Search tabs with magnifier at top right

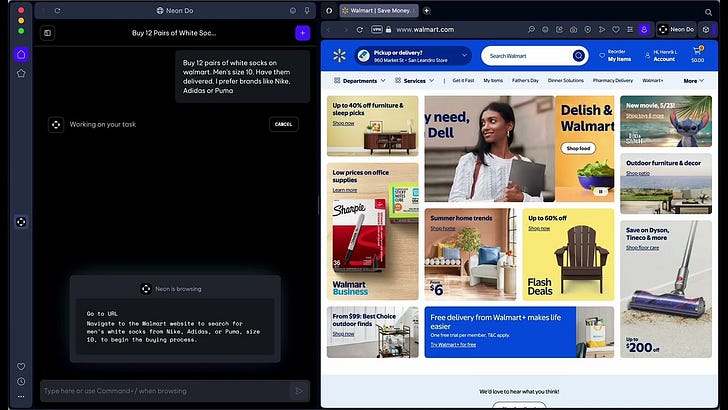point(708,12)
